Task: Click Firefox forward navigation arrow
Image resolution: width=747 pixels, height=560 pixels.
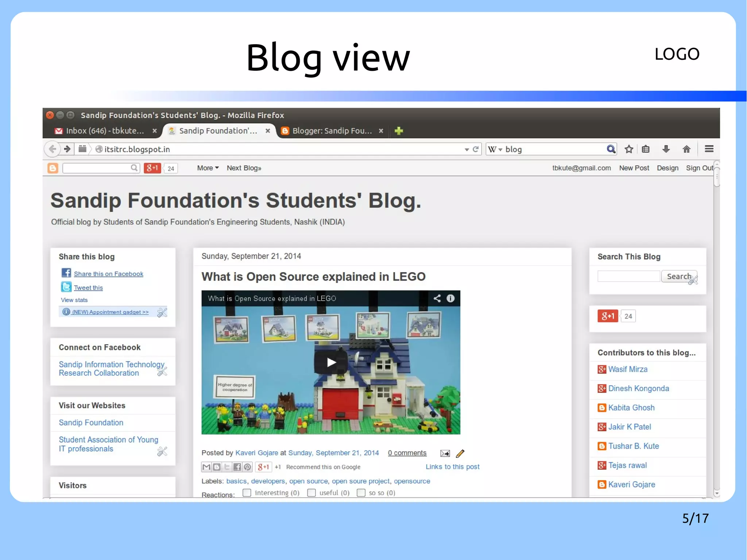Action: (x=67, y=149)
